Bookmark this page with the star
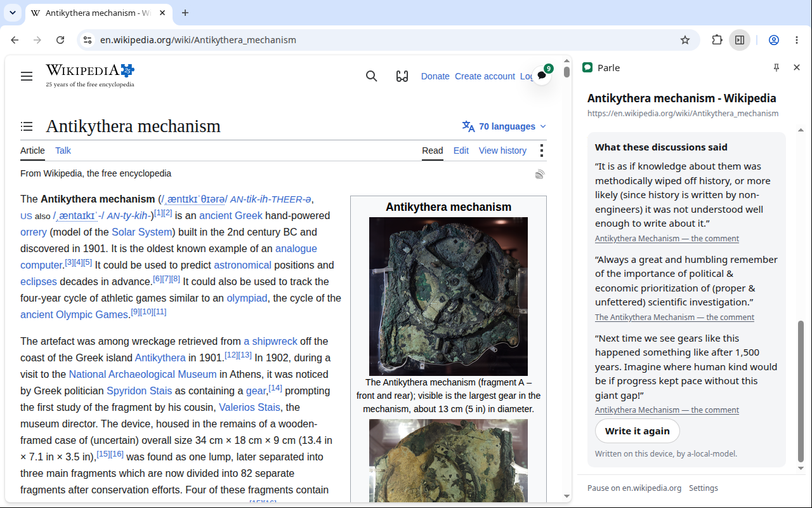The height and width of the screenshot is (508, 812). pyautogui.click(x=685, y=40)
